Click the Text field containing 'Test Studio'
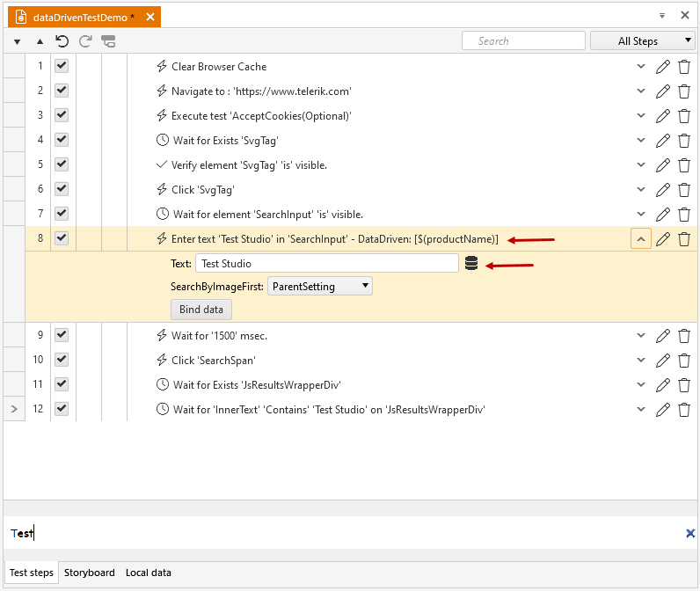This screenshot has width=700, height=591. coord(327,263)
